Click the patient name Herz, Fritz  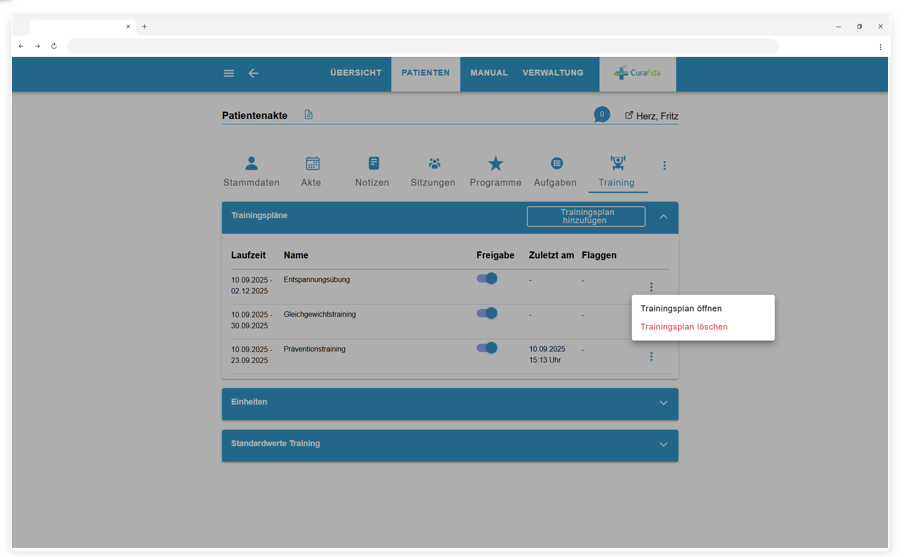coord(657,116)
